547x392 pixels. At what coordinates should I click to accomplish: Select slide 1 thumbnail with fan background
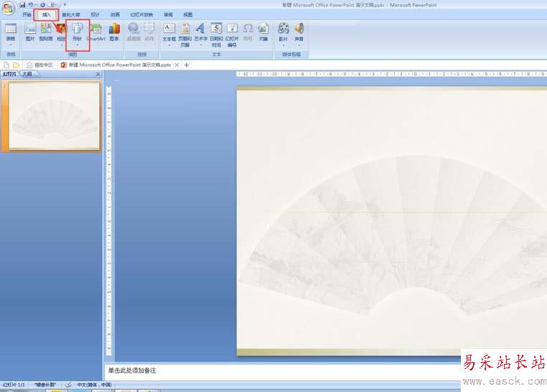(55, 116)
